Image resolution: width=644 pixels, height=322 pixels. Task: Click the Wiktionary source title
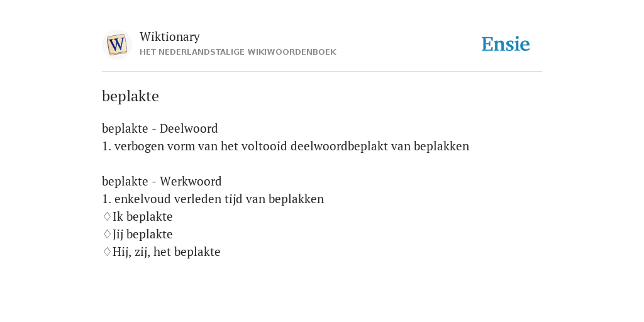pos(170,37)
